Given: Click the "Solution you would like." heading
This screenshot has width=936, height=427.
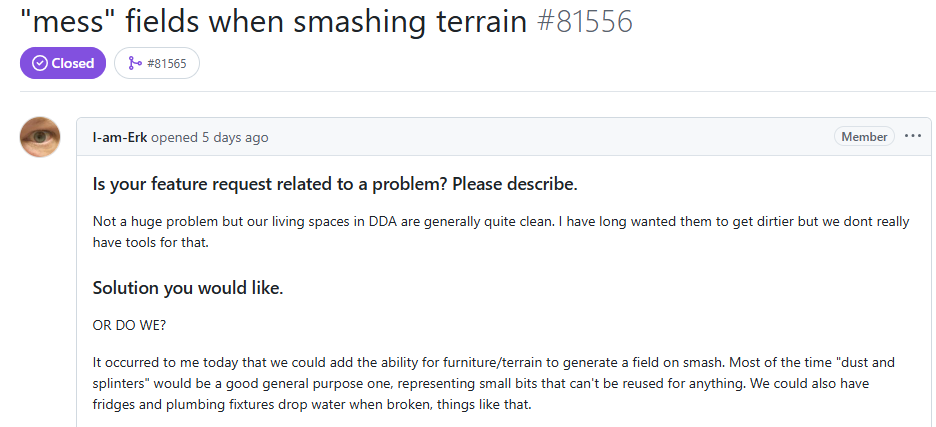Looking at the screenshot, I should point(188,288).
